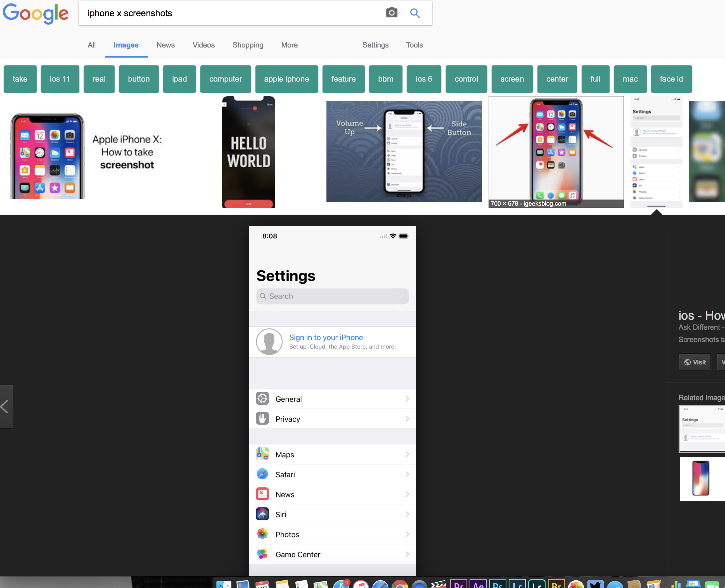725x588 pixels.
Task: Select the 'face id' filter chip
Action: [671, 79]
